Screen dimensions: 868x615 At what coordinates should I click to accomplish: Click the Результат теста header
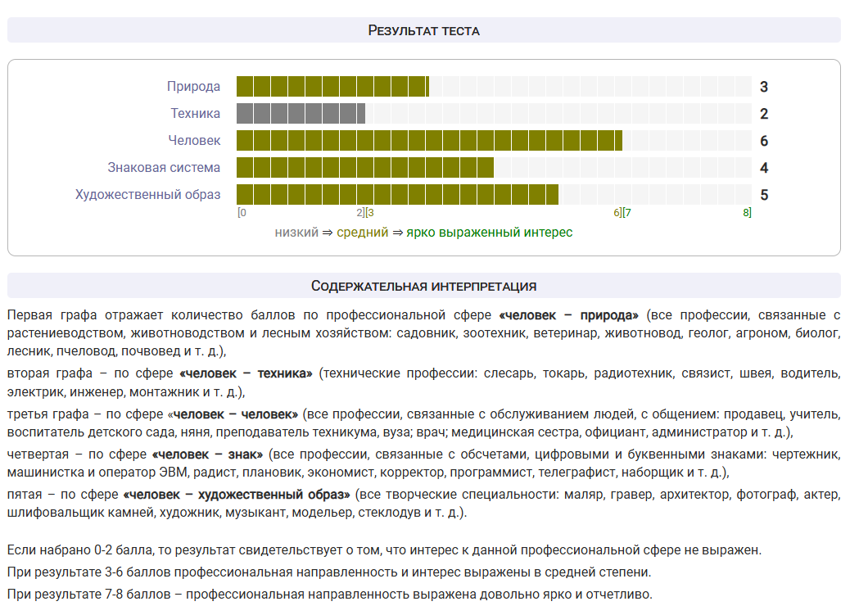[x=423, y=30]
